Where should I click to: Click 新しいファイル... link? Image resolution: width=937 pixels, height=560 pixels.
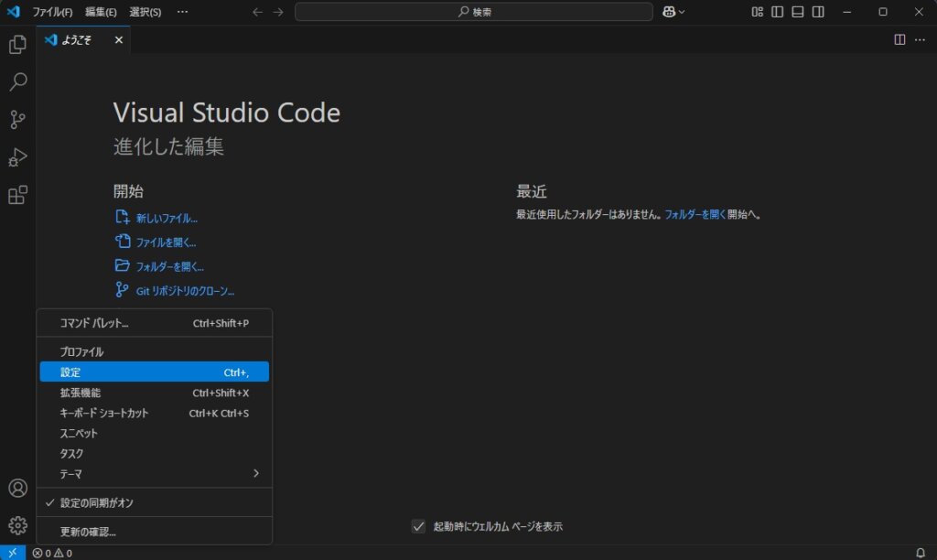[167, 218]
